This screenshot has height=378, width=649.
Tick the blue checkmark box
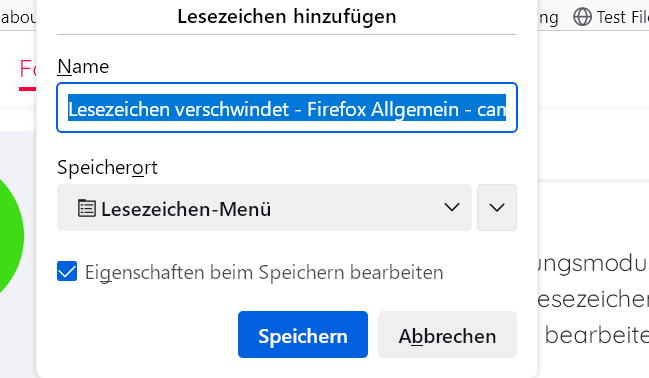tap(67, 271)
